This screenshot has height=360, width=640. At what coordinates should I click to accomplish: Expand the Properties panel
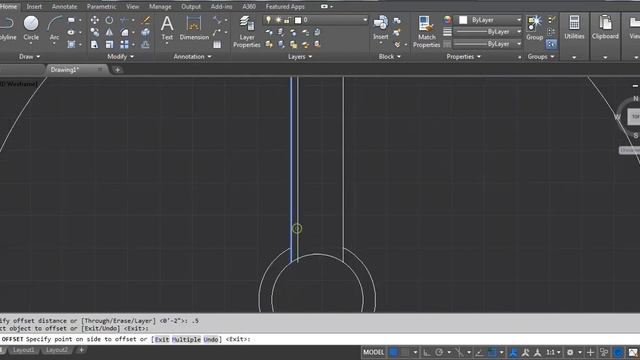463,56
